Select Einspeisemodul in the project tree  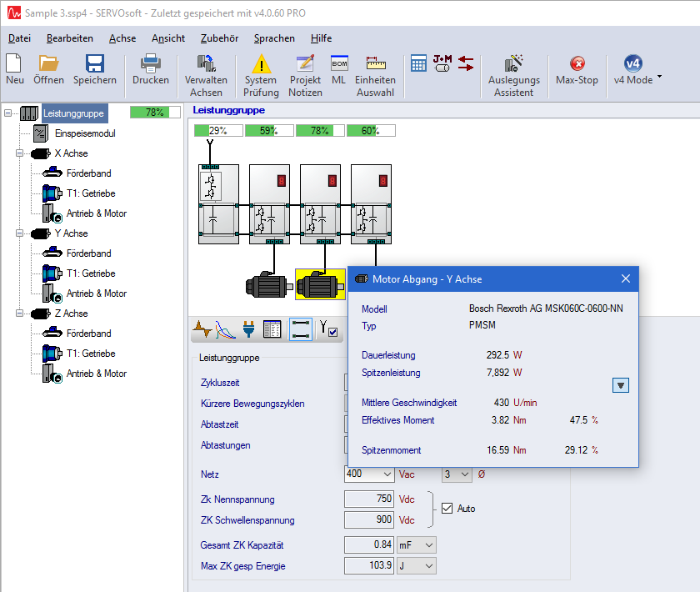84,133
